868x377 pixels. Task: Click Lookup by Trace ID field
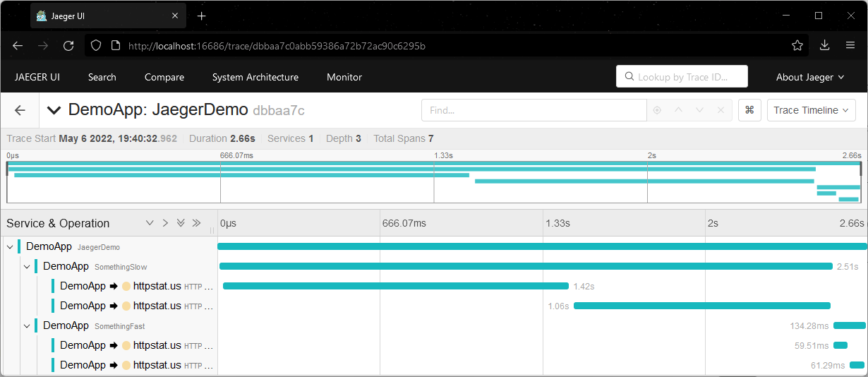click(682, 77)
